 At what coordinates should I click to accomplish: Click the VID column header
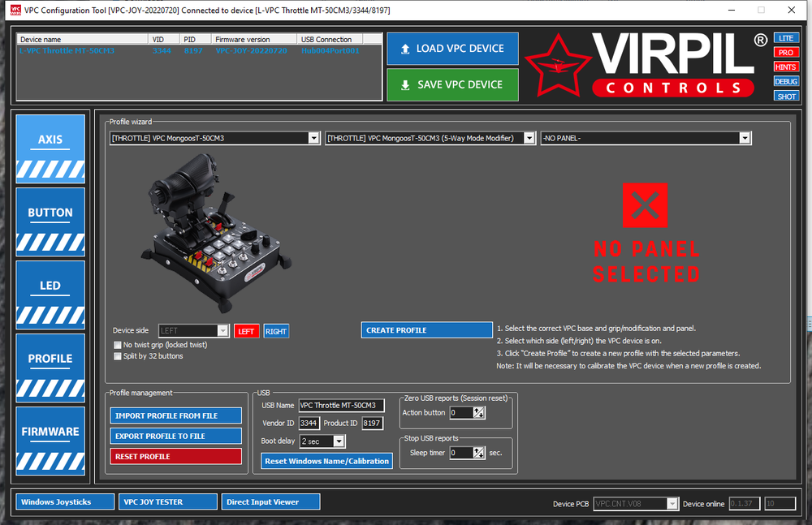164,39
